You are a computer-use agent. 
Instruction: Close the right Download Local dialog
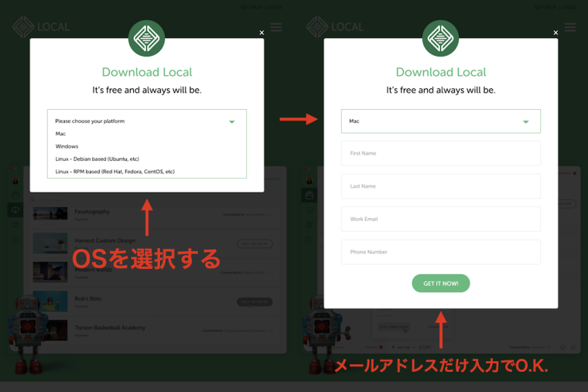556,32
